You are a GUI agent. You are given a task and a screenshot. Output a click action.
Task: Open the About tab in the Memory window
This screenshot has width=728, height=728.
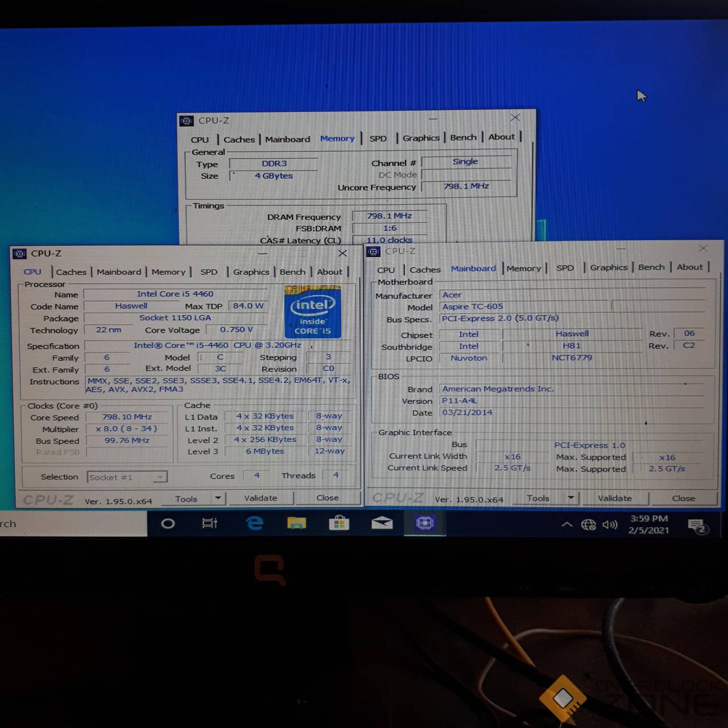(502, 136)
